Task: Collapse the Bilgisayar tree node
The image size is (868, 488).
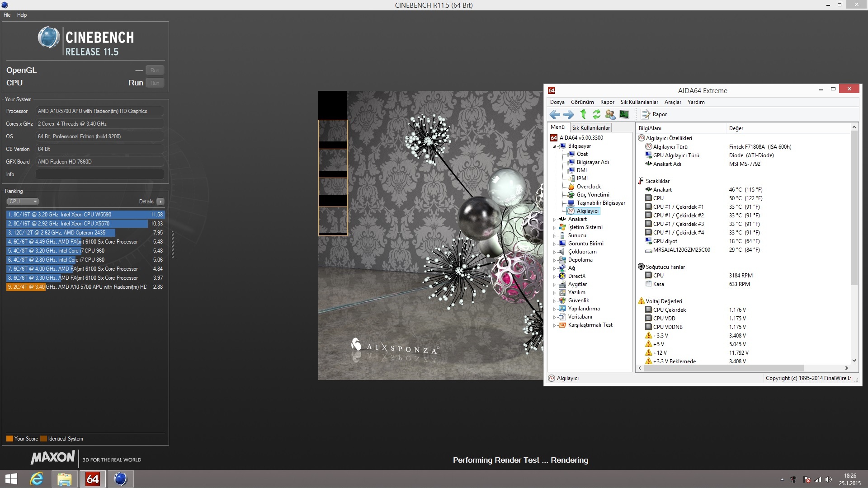Action: tap(555, 146)
